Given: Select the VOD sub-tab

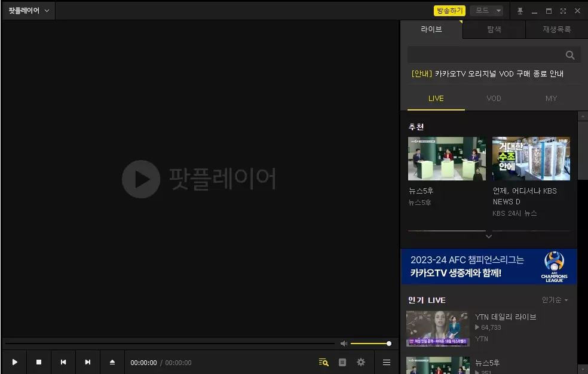Looking at the screenshot, I should point(494,99).
